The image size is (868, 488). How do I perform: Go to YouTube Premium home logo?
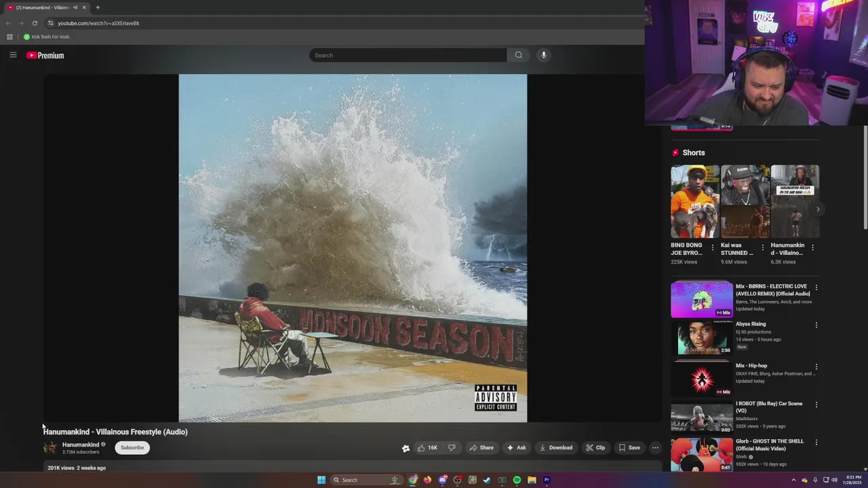(45, 56)
